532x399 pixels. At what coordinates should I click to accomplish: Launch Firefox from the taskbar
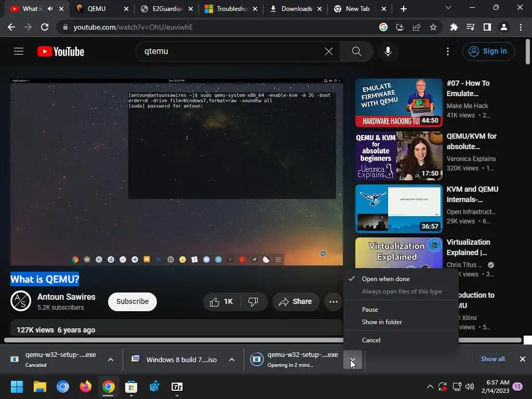[86, 387]
